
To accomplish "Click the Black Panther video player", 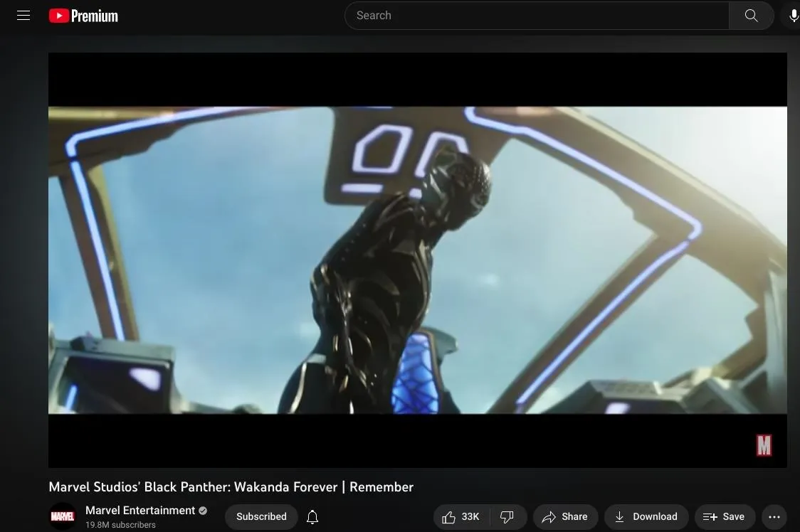I will (417, 260).
